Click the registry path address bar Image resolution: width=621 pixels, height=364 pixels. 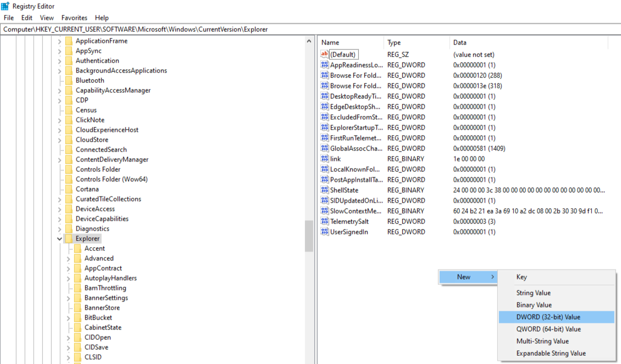[311, 29]
